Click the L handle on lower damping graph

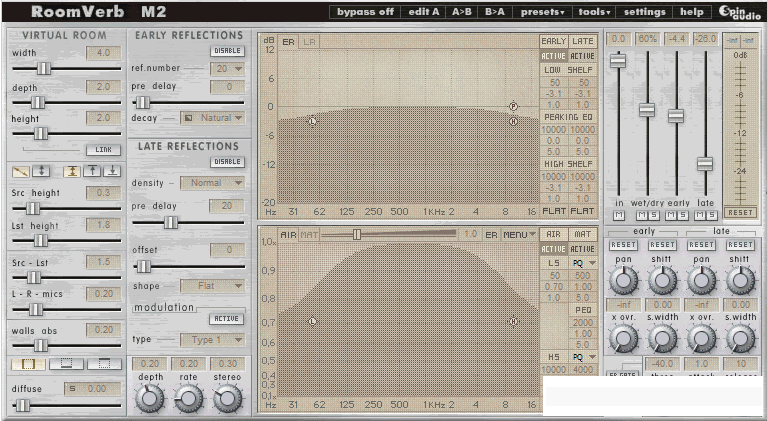pyautogui.click(x=312, y=322)
